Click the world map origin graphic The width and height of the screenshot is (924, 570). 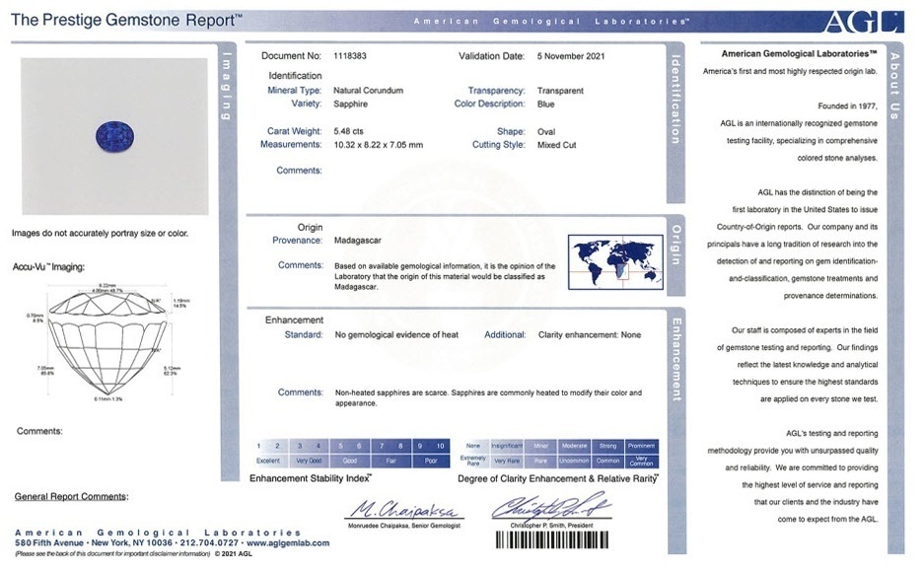(615, 262)
